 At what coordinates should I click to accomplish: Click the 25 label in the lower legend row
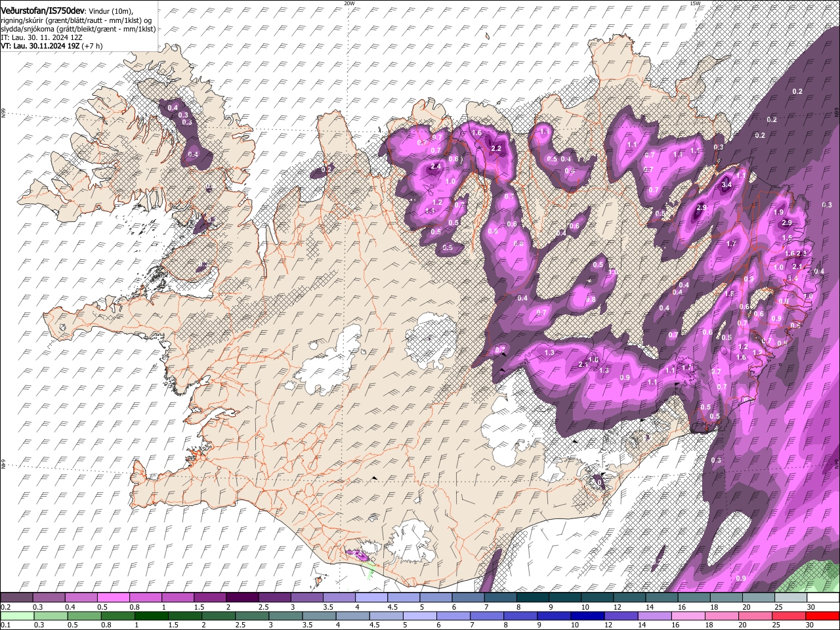(x=776, y=625)
